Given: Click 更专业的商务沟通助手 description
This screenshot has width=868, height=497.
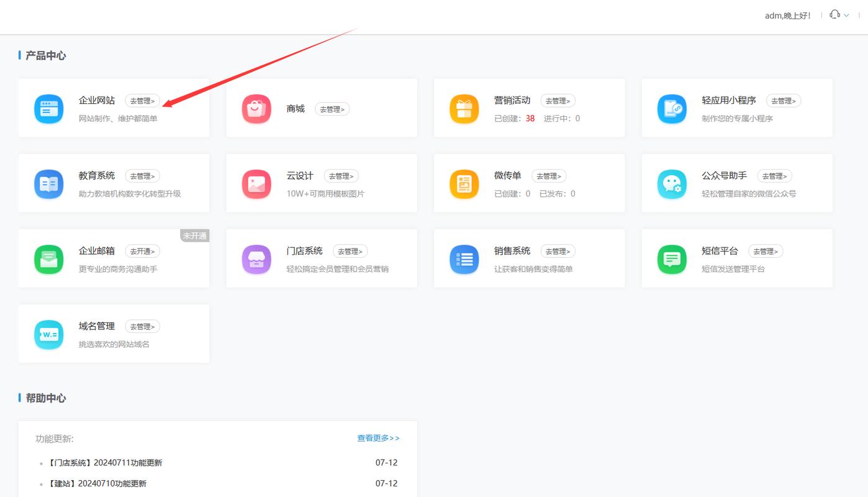Looking at the screenshot, I should tap(118, 268).
